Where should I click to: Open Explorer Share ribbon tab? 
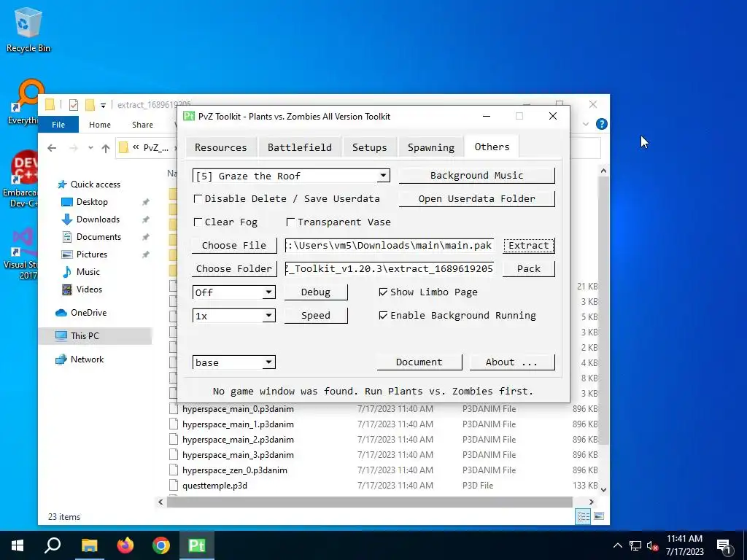142,125
